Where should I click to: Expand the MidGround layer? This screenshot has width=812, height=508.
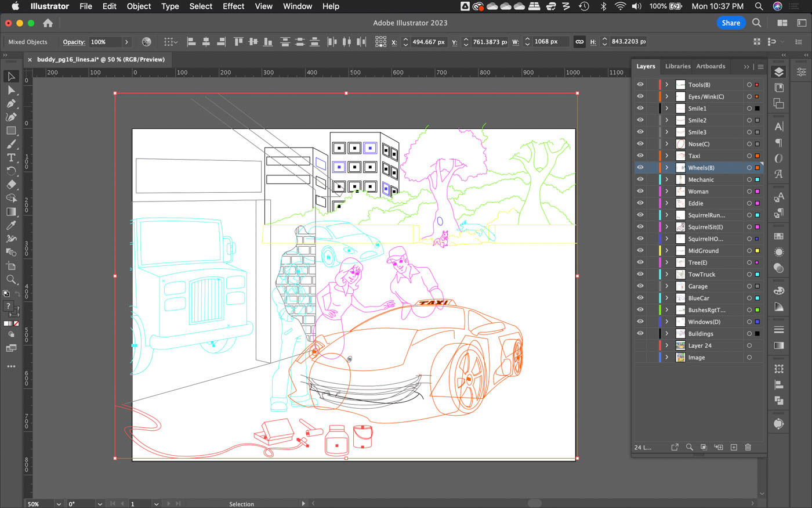click(x=667, y=250)
